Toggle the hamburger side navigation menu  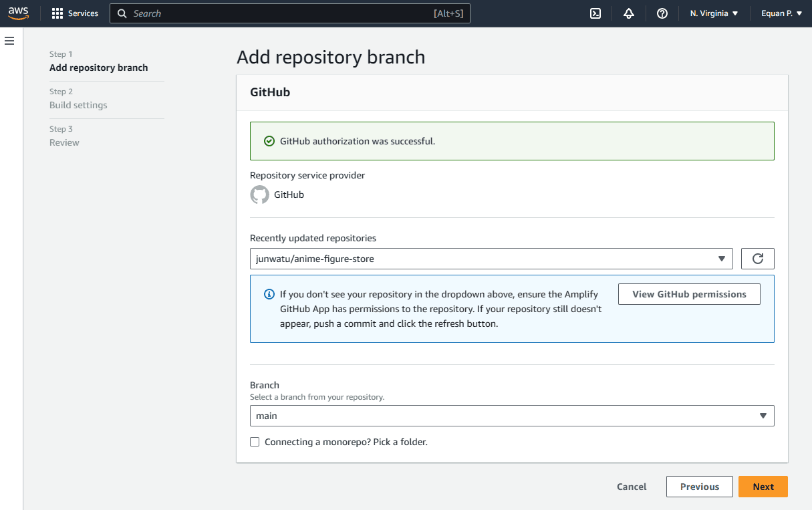pyautogui.click(x=9, y=41)
